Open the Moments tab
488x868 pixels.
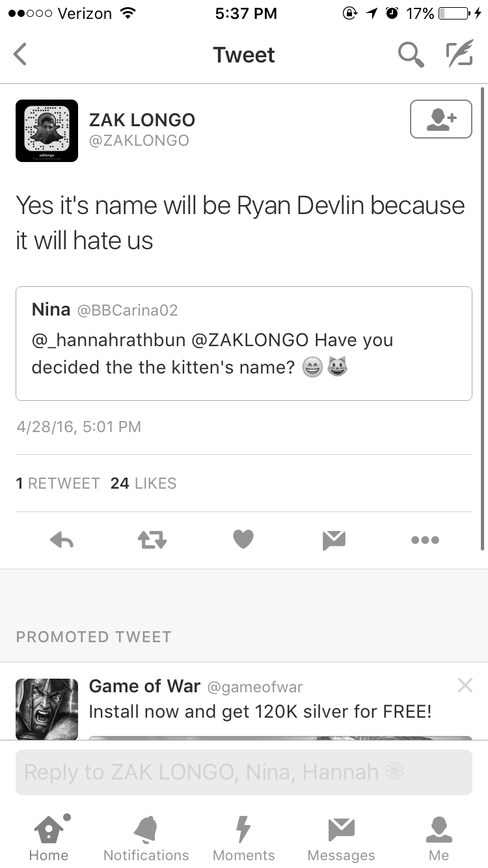tap(244, 837)
